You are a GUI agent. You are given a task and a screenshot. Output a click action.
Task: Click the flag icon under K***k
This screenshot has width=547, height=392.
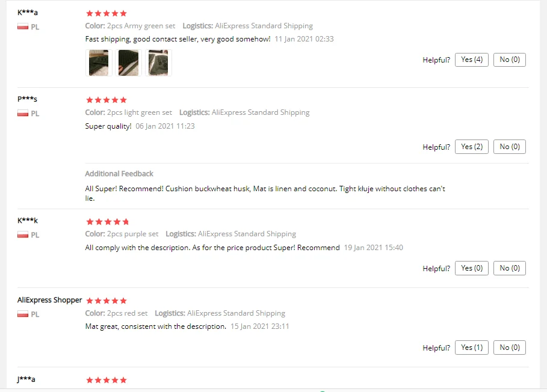pos(23,235)
